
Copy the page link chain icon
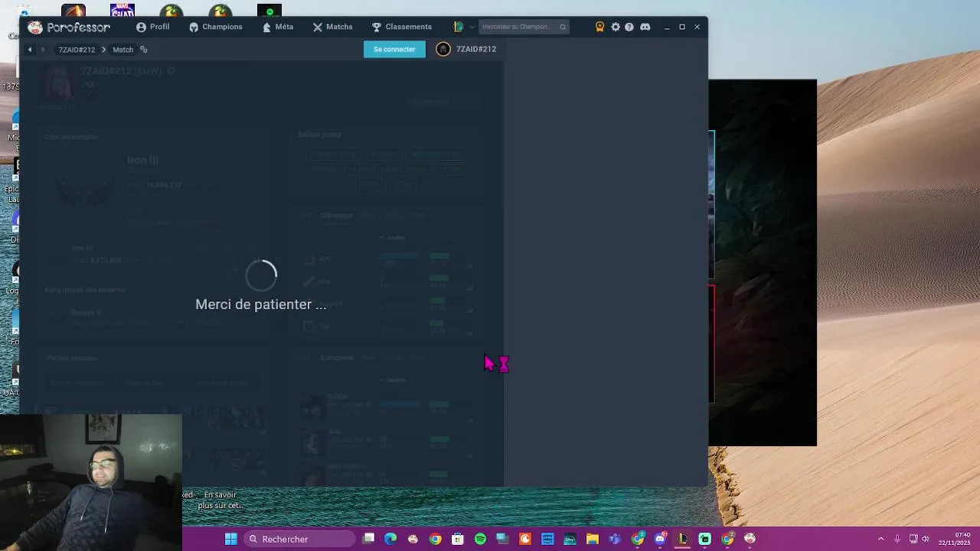[x=143, y=50]
